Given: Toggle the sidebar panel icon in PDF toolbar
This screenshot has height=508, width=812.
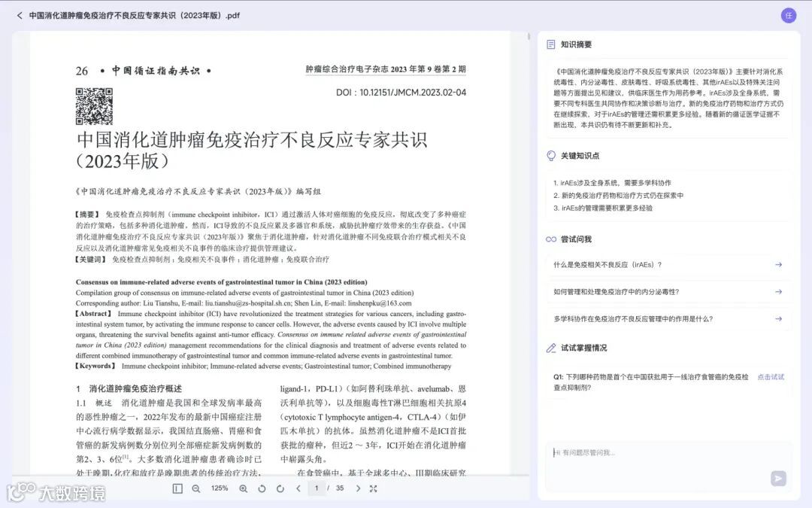Looking at the screenshot, I should 177,488.
